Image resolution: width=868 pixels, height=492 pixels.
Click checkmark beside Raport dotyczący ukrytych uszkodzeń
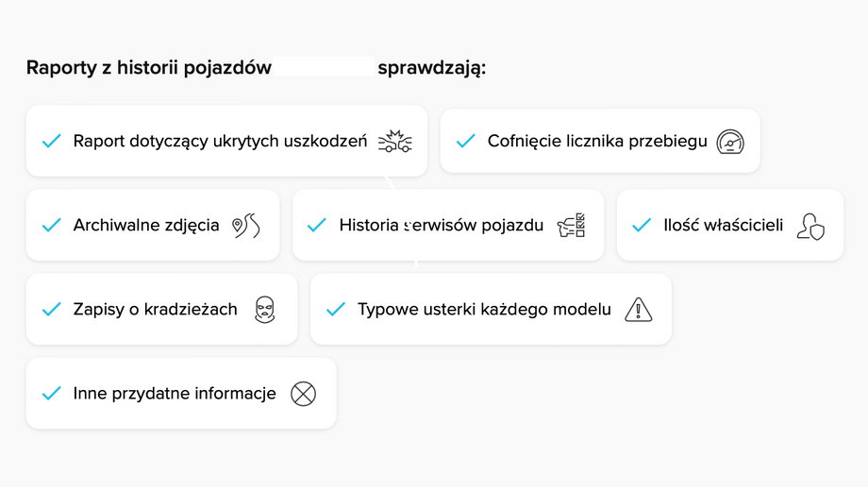pos(52,142)
